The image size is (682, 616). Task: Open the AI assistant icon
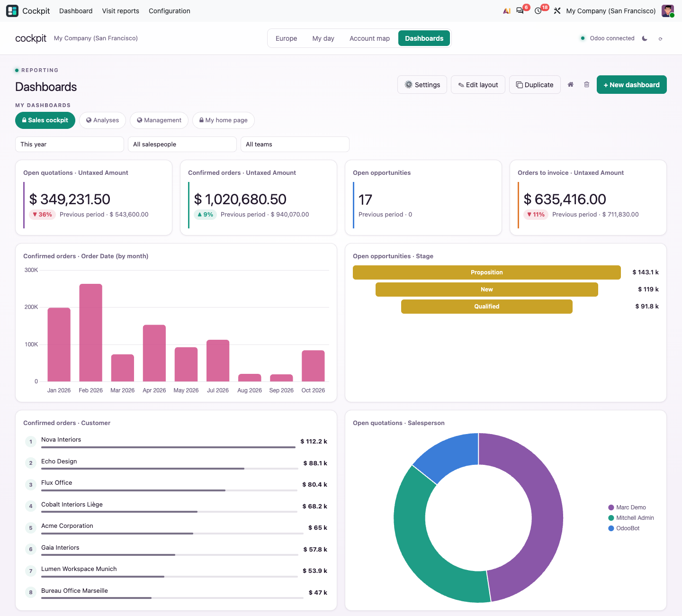pyautogui.click(x=507, y=11)
